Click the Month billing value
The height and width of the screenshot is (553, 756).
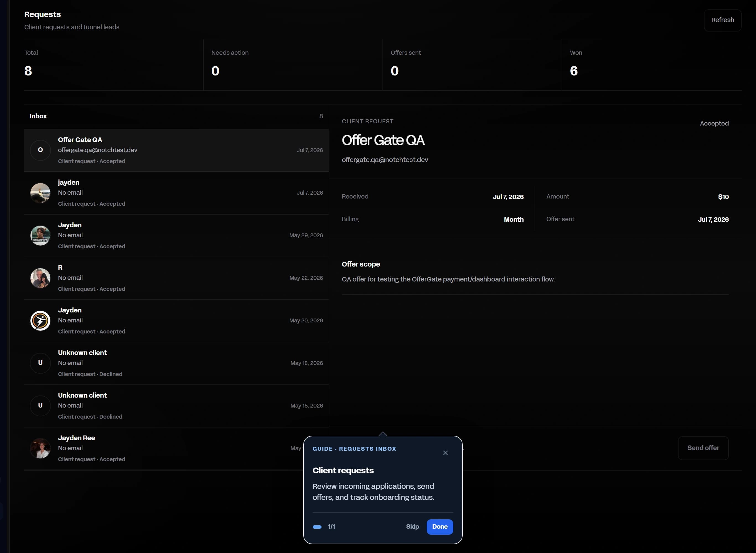[514, 220]
